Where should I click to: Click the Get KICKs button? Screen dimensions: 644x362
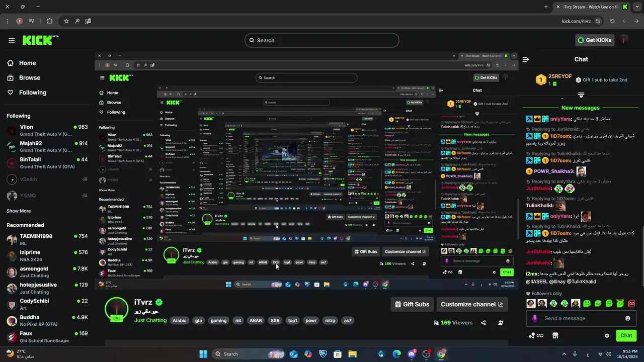click(595, 40)
